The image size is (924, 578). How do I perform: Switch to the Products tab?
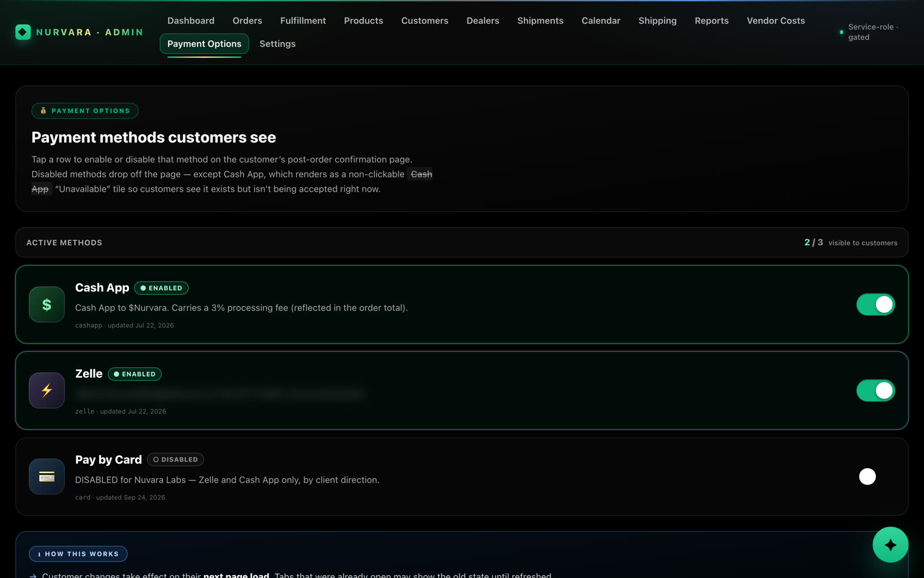pos(363,21)
